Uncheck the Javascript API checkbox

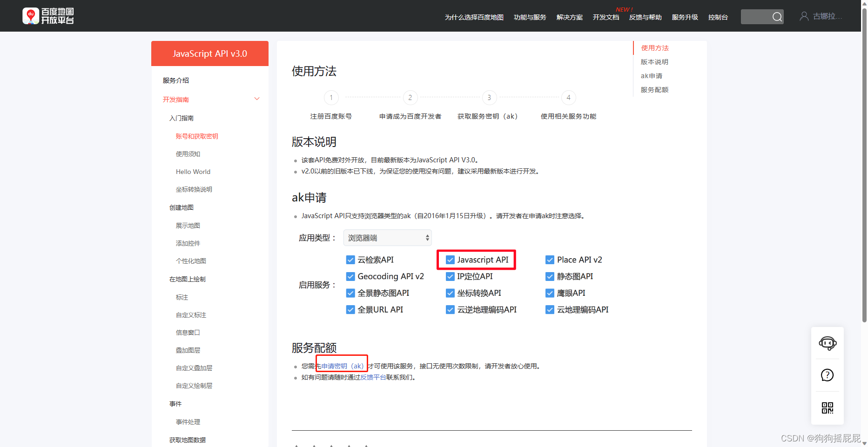pyautogui.click(x=450, y=260)
